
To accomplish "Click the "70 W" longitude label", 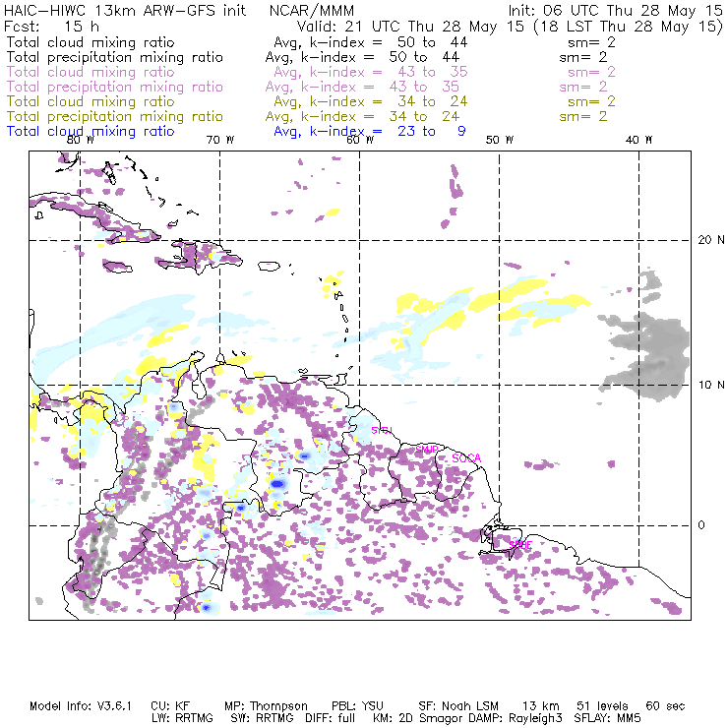I will click(220, 140).
